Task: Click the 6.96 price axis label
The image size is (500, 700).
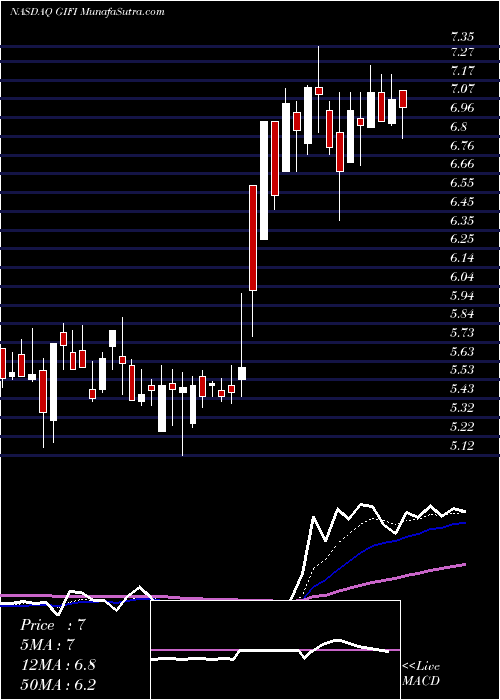Action: [462, 108]
